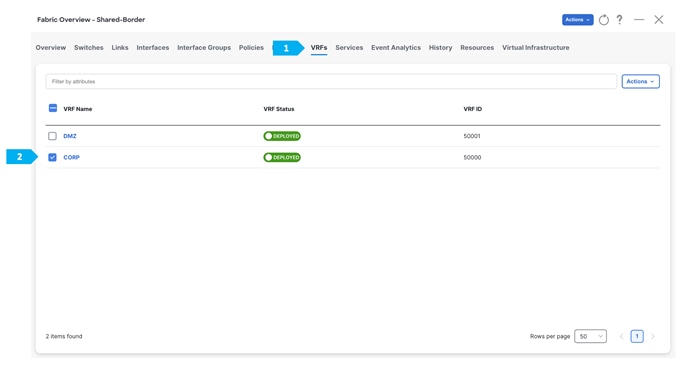Open the Links tab

tap(120, 47)
